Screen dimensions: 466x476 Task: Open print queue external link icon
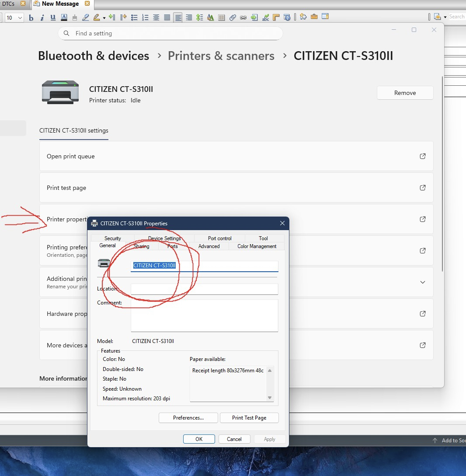[x=423, y=156]
